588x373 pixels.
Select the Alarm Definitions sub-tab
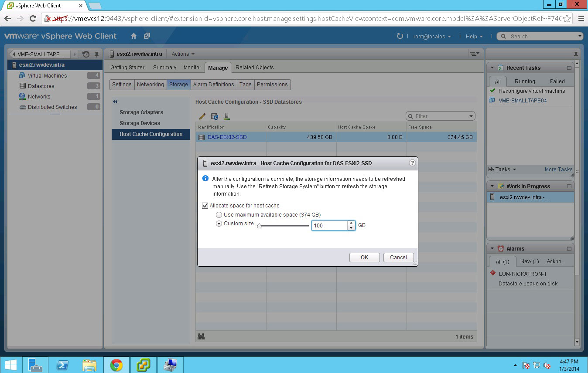click(214, 85)
